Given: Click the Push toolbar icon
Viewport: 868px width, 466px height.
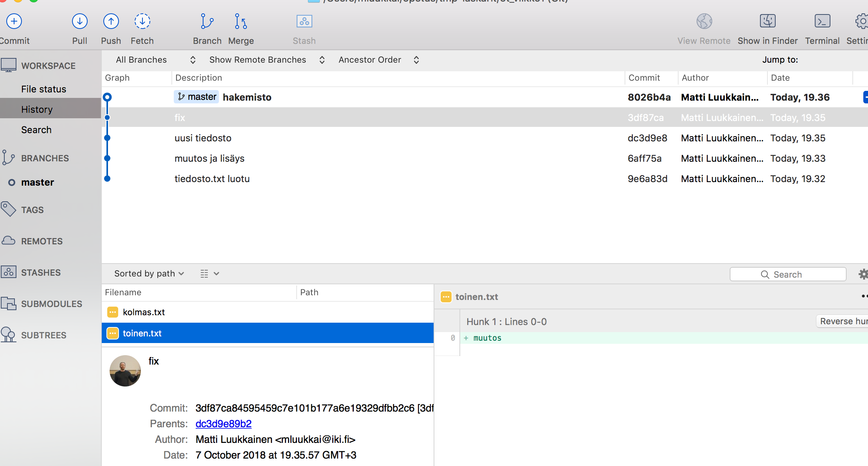Looking at the screenshot, I should pyautogui.click(x=111, y=22).
